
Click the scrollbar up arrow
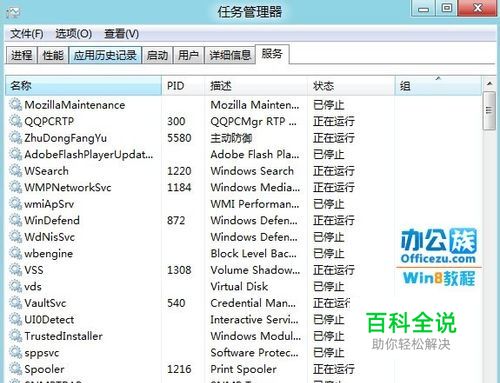coord(489,84)
